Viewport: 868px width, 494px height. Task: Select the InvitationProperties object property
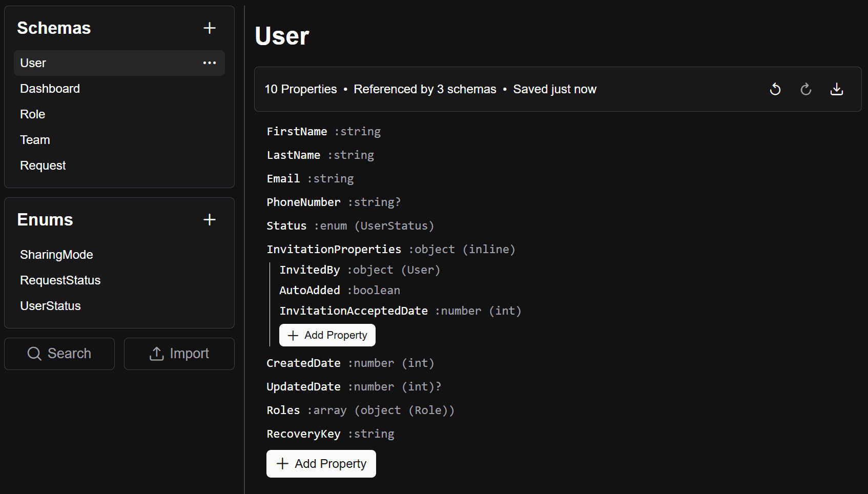click(x=391, y=250)
